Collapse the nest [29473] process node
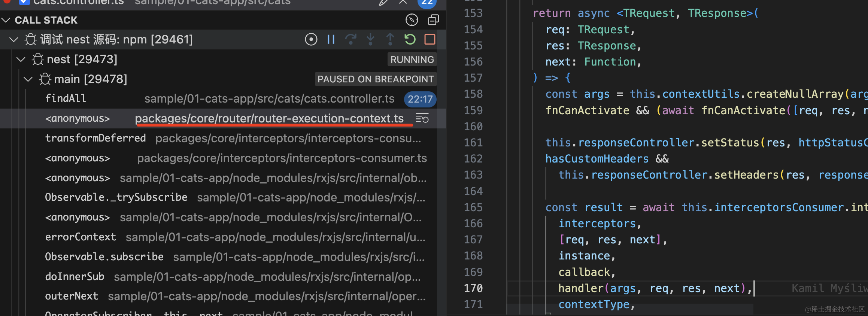Viewport: 868px width, 316px height. tap(21, 59)
